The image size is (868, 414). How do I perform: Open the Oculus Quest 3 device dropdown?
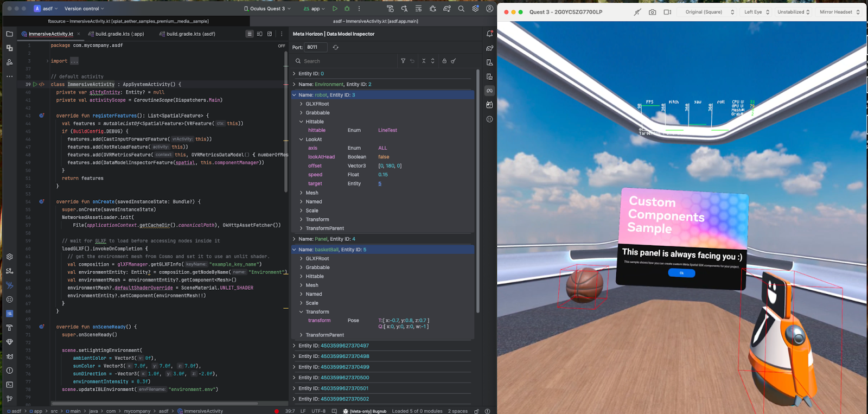[x=267, y=9]
